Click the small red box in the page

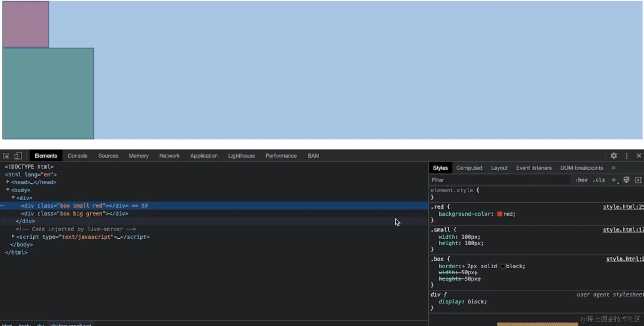click(26, 24)
